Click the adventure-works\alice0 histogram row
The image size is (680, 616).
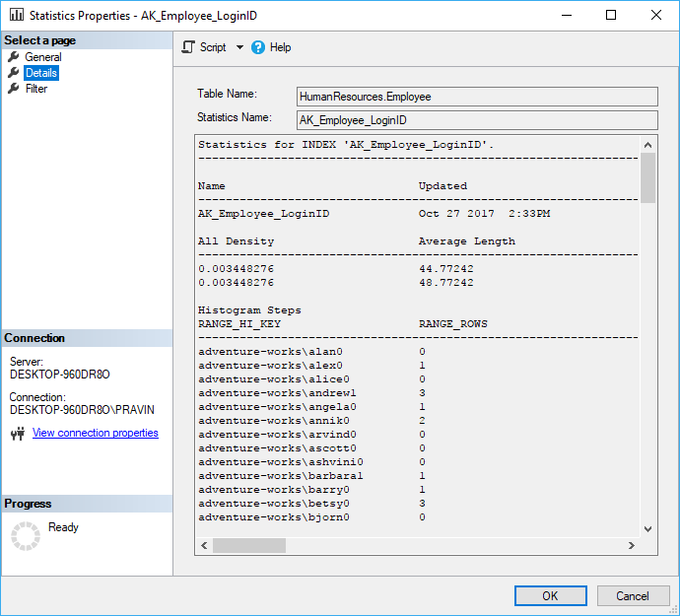pos(311,379)
